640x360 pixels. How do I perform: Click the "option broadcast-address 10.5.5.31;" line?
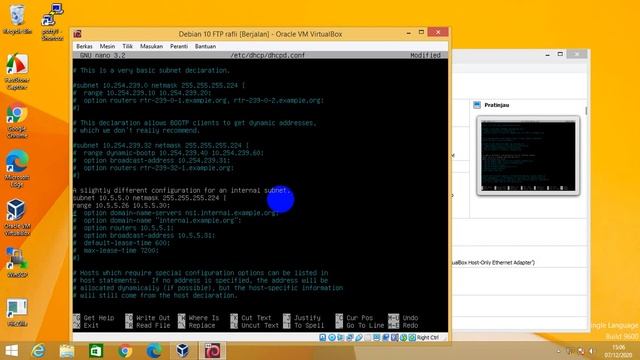pyautogui.click(x=144, y=236)
